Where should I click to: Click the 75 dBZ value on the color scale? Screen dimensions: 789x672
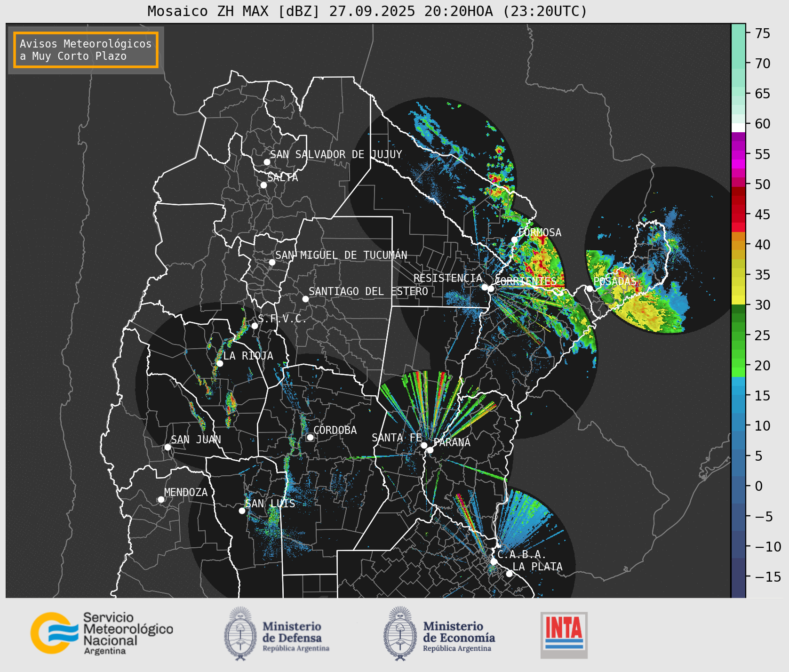(763, 33)
